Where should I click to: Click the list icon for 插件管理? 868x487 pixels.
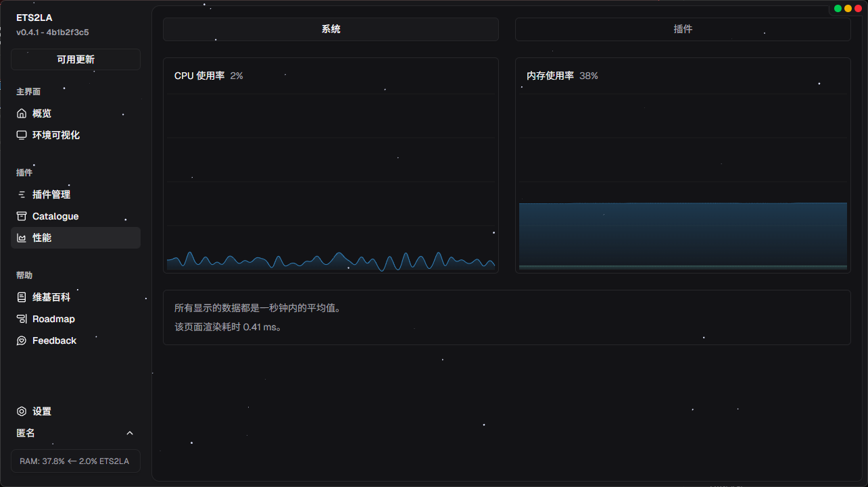22,195
